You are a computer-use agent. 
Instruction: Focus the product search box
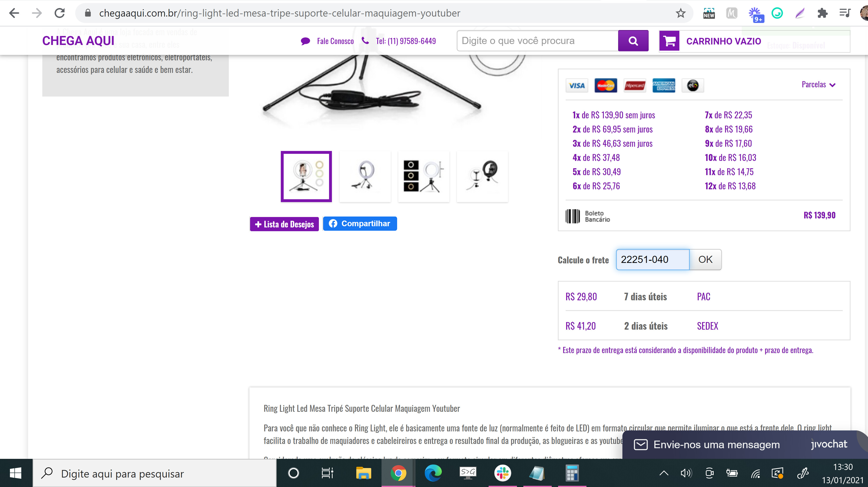538,41
